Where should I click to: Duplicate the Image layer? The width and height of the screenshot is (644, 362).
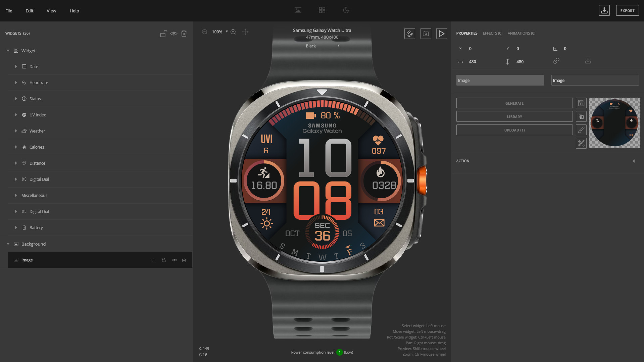coord(153,260)
